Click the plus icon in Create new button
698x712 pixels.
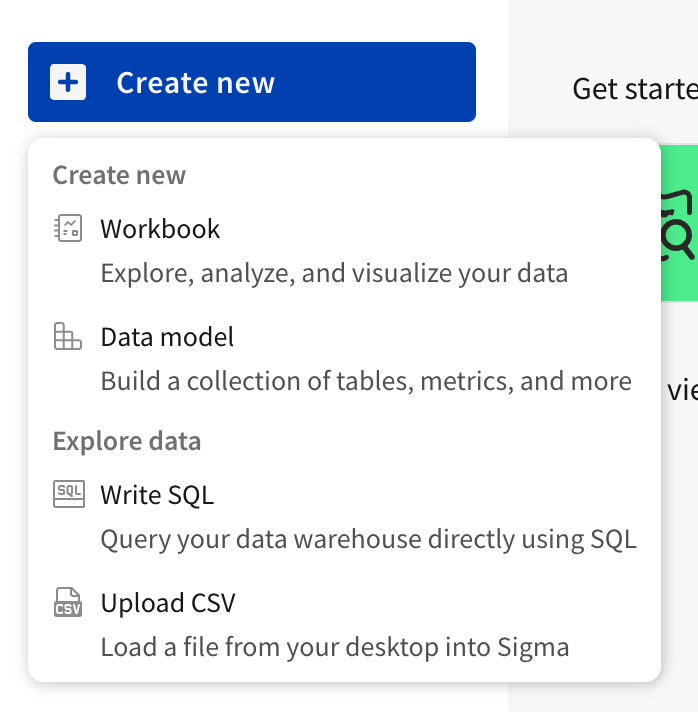pyautogui.click(x=68, y=82)
